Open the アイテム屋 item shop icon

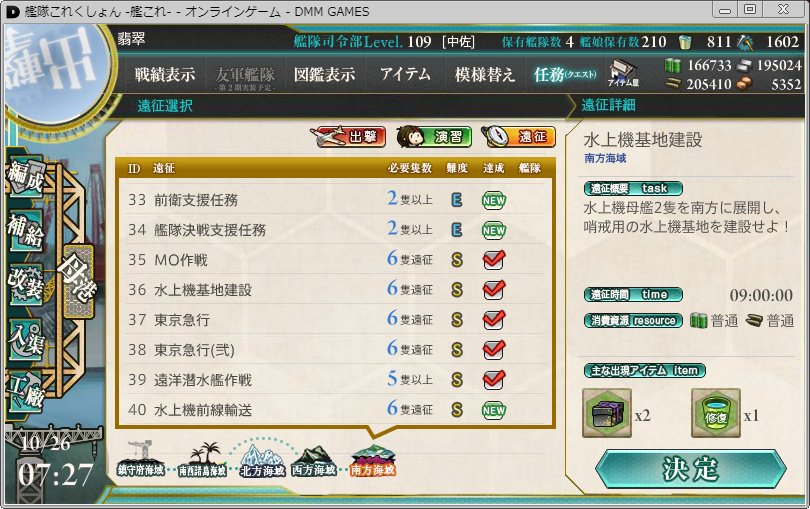coord(623,73)
